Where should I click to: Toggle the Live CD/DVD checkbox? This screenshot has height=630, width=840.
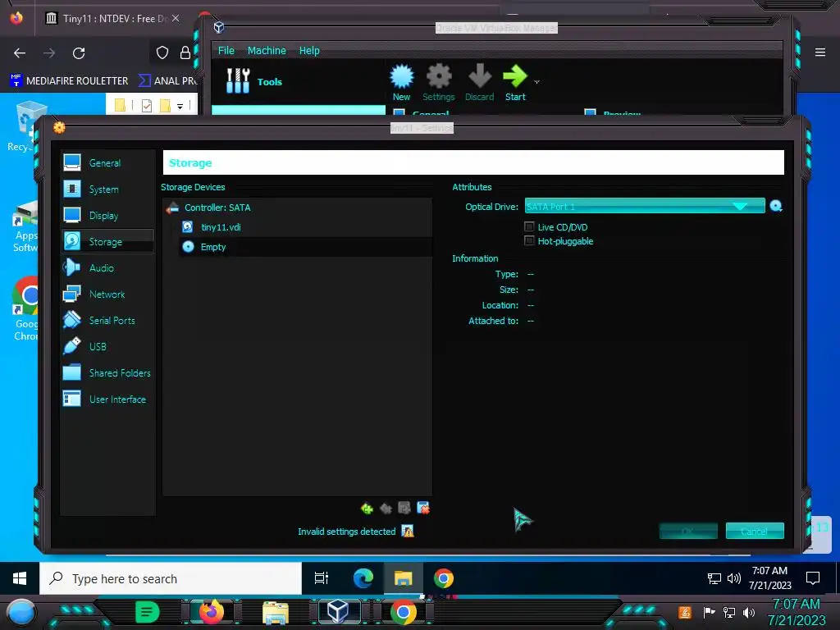(x=529, y=226)
